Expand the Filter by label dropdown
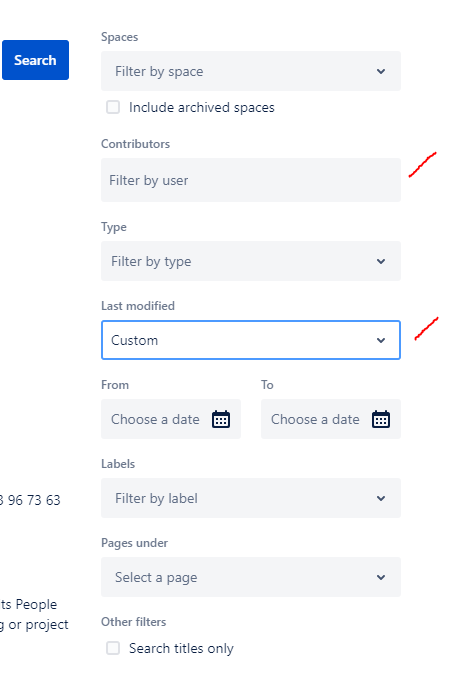Screen dimensions: 454x678 [x=251, y=498]
